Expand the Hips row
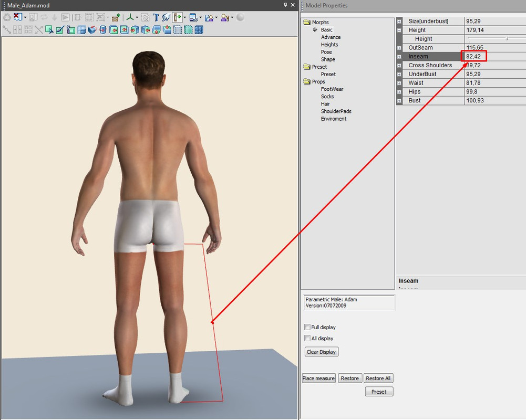The width and height of the screenshot is (526, 420). click(399, 92)
